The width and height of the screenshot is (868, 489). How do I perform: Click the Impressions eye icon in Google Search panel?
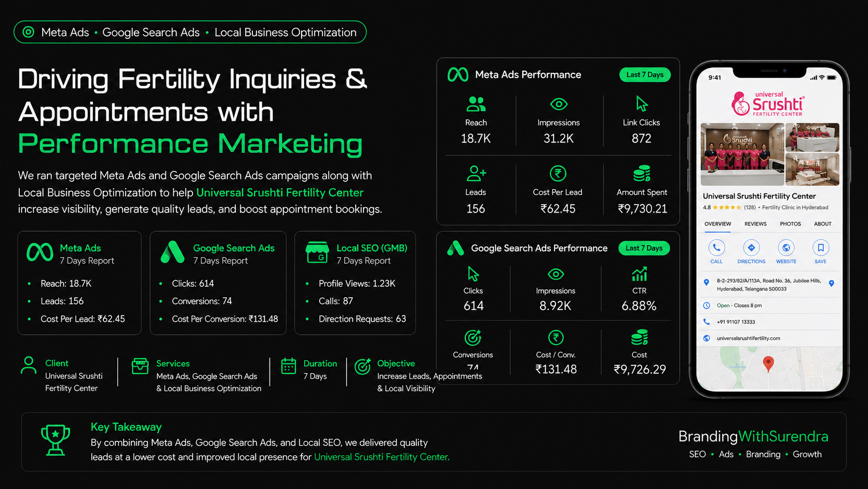[555, 274]
